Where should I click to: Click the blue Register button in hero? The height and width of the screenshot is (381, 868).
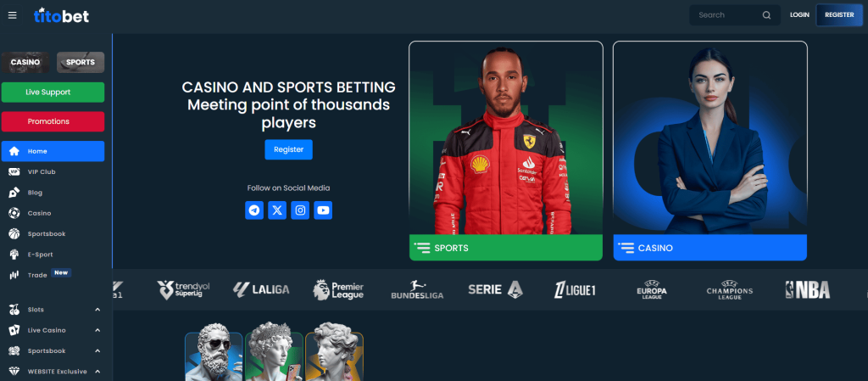[288, 149]
